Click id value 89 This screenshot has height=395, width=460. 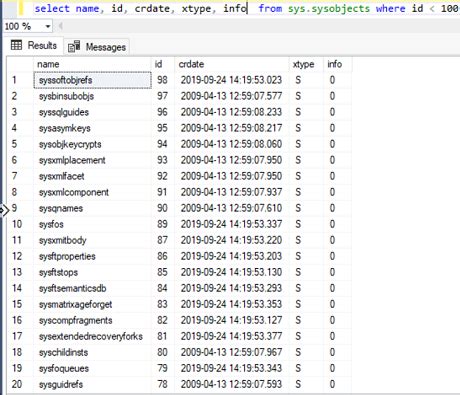coord(163,224)
